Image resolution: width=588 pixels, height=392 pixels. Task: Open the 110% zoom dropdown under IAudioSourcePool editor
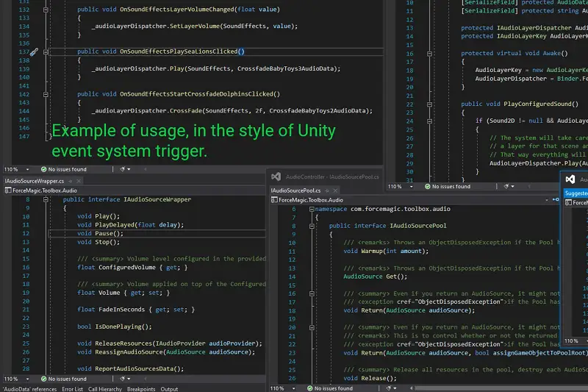293,388
